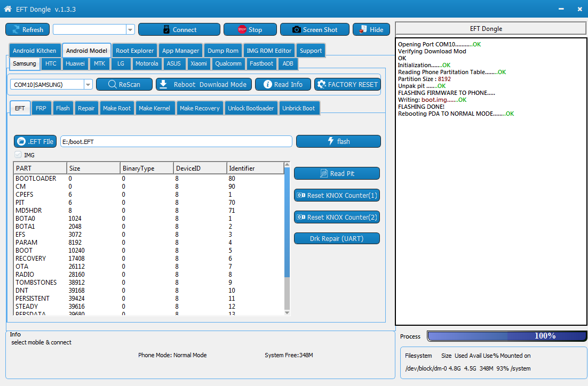
Task: Click the E:/boot.EFT path field
Action: click(x=176, y=142)
